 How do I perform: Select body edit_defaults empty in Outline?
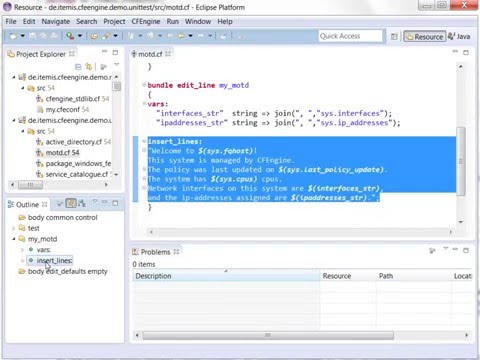(63, 271)
